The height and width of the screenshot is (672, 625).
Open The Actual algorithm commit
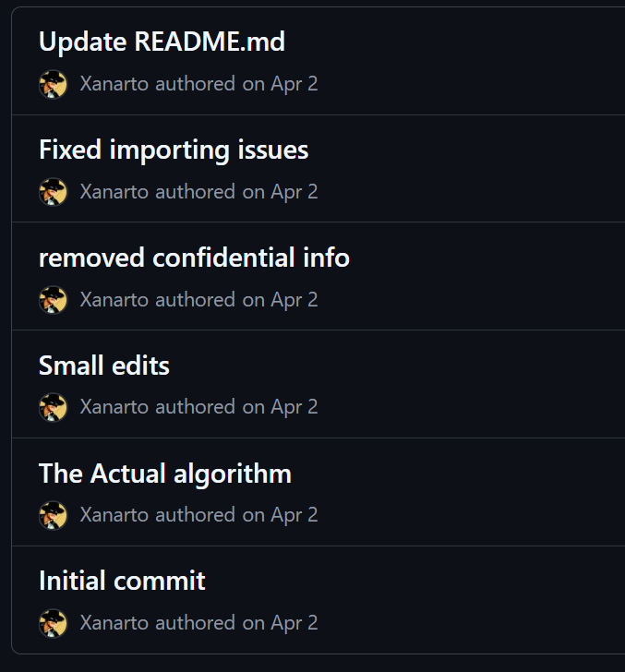coord(165,474)
